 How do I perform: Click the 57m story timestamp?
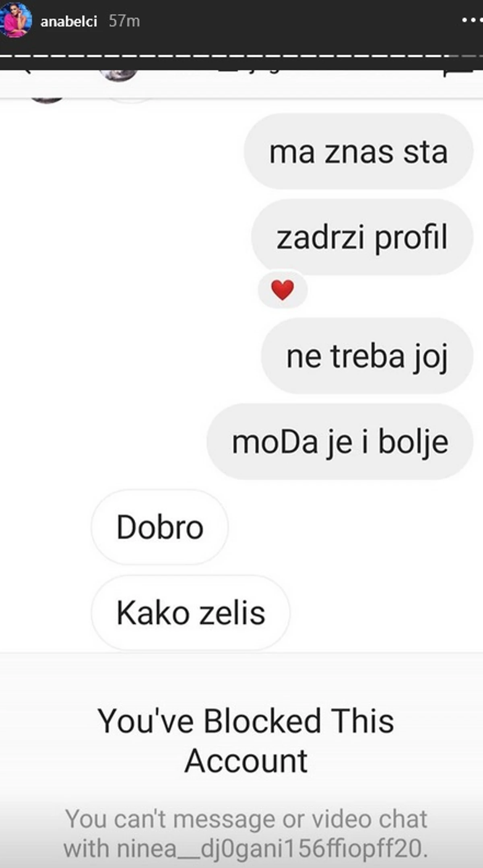click(x=124, y=21)
